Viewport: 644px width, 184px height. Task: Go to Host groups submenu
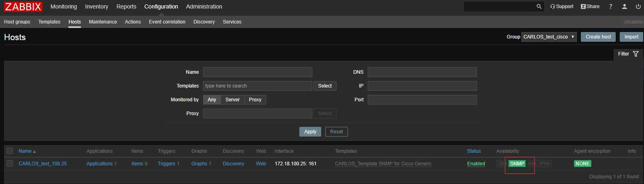pos(17,22)
